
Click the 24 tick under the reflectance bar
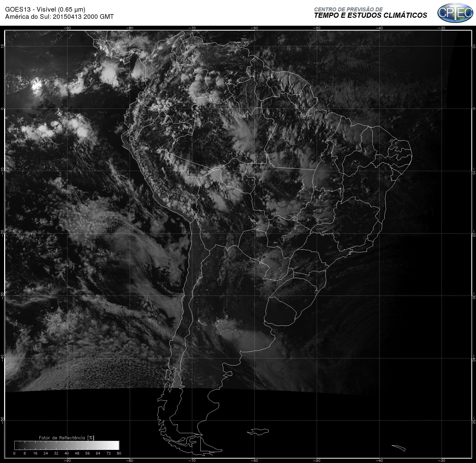point(46,453)
